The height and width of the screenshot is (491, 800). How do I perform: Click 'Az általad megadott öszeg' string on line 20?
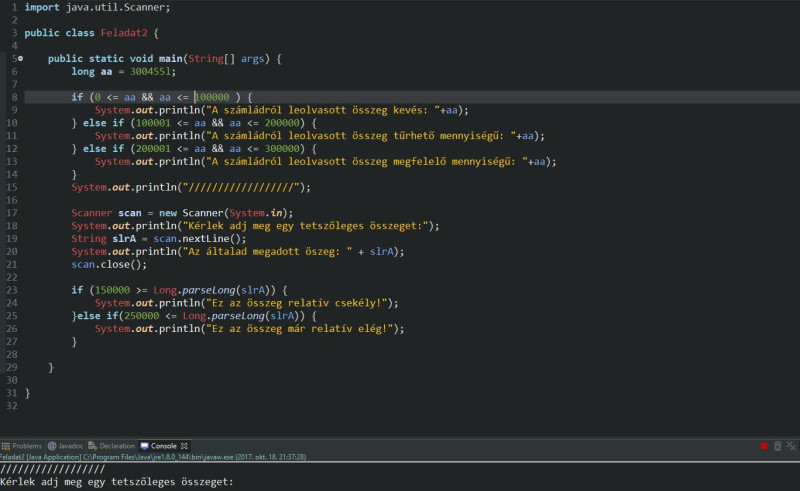click(267, 252)
